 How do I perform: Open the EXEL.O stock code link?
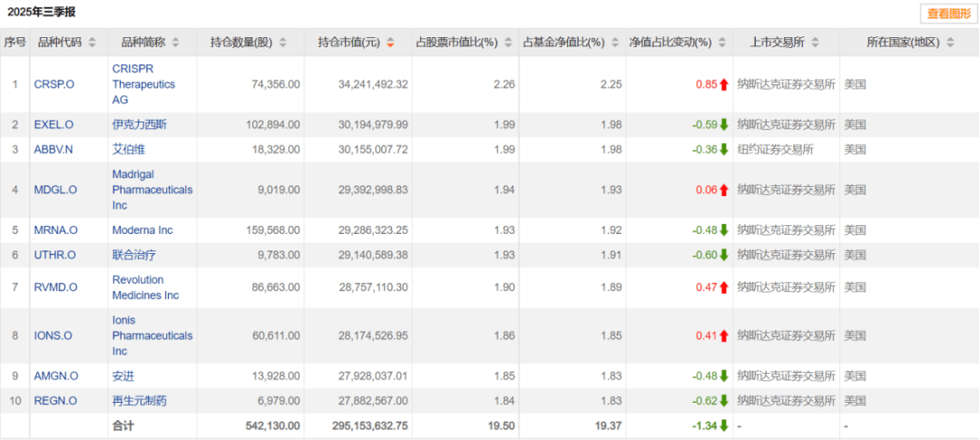(x=54, y=125)
